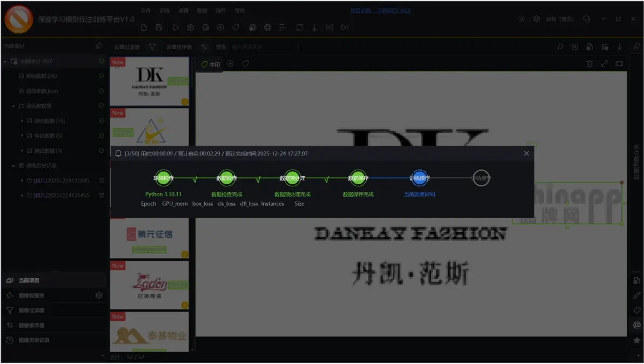Jump to first image icon

[330, 28]
